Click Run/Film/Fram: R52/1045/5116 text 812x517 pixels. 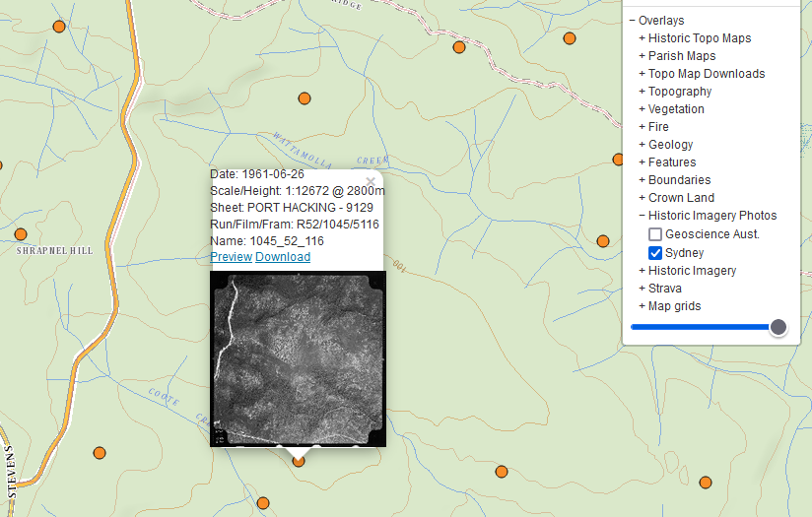point(295,225)
